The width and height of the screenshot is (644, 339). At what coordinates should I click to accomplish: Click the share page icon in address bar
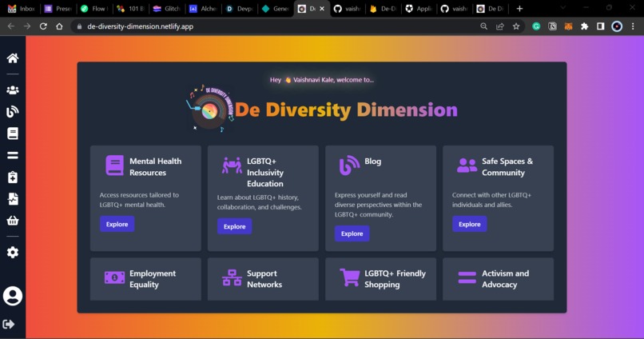point(500,26)
